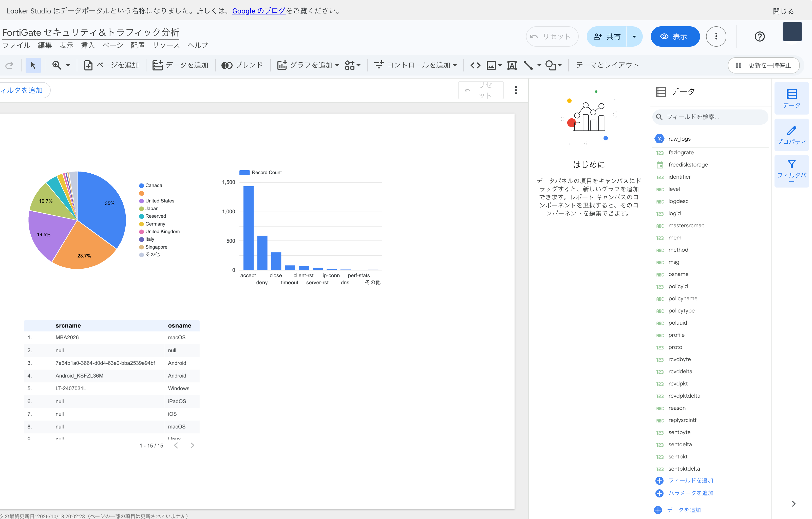Click the リセット button in the header
This screenshot has width=812, height=519.
click(552, 36)
